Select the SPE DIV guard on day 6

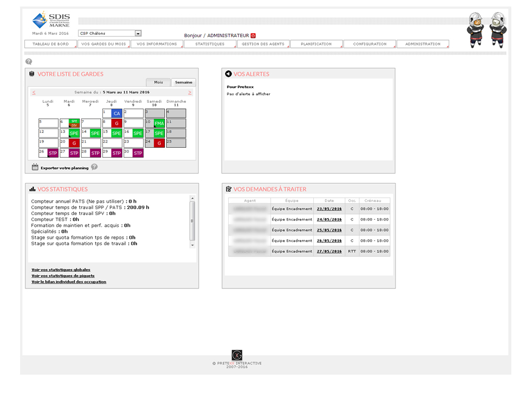(x=74, y=123)
